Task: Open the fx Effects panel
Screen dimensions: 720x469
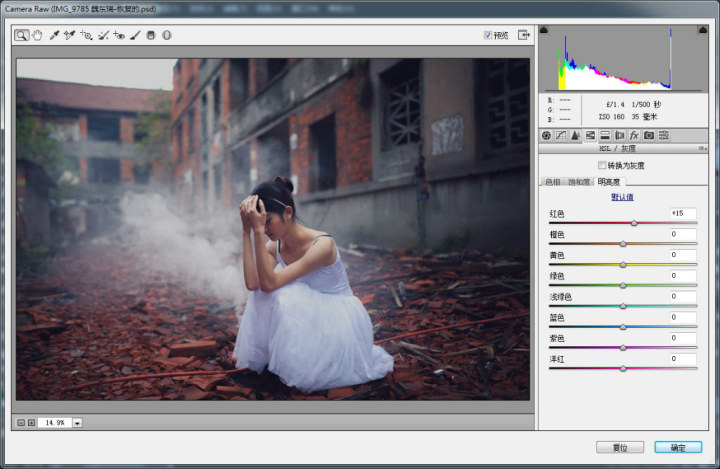Action: point(634,135)
